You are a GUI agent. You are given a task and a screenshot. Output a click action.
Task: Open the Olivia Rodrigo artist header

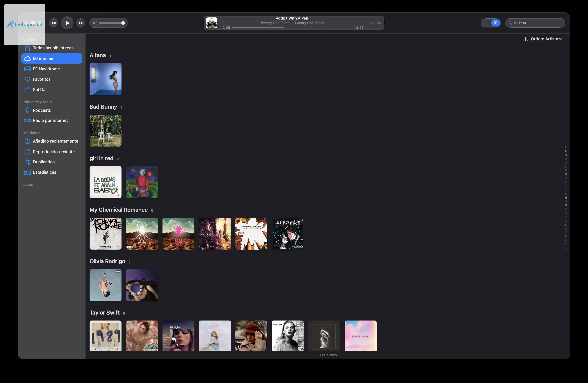point(107,261)
